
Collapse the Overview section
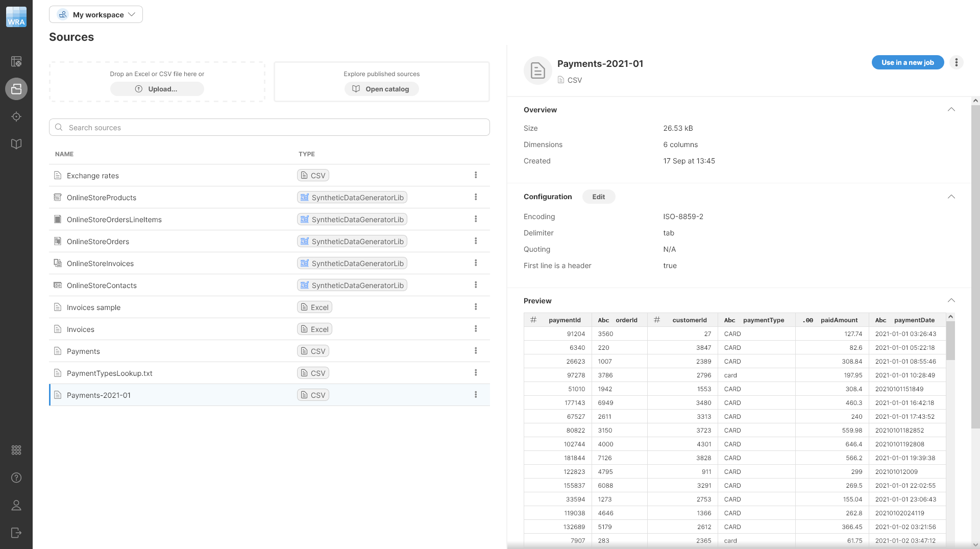tap(951, 109)
